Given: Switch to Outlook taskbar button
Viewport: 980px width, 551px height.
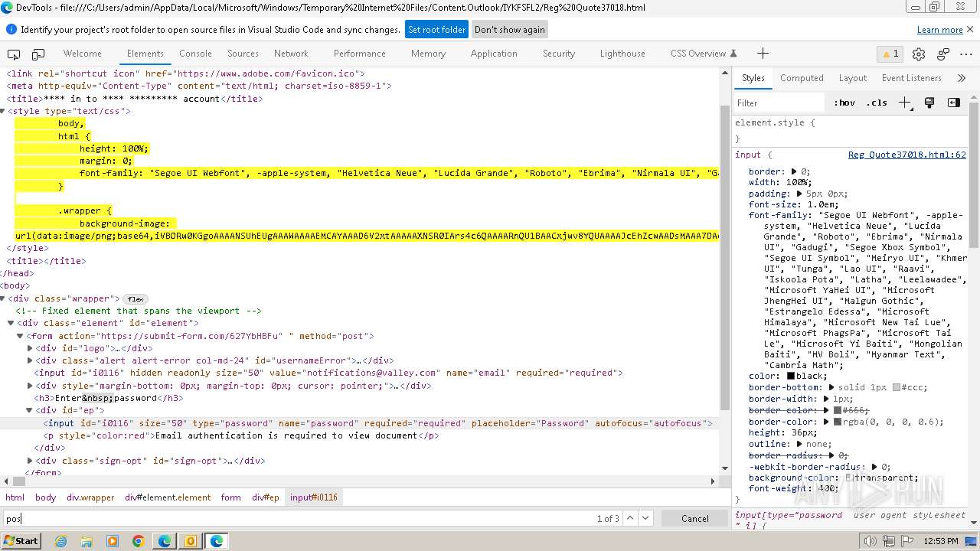Looking at the screenshot, I should (191, 541).
